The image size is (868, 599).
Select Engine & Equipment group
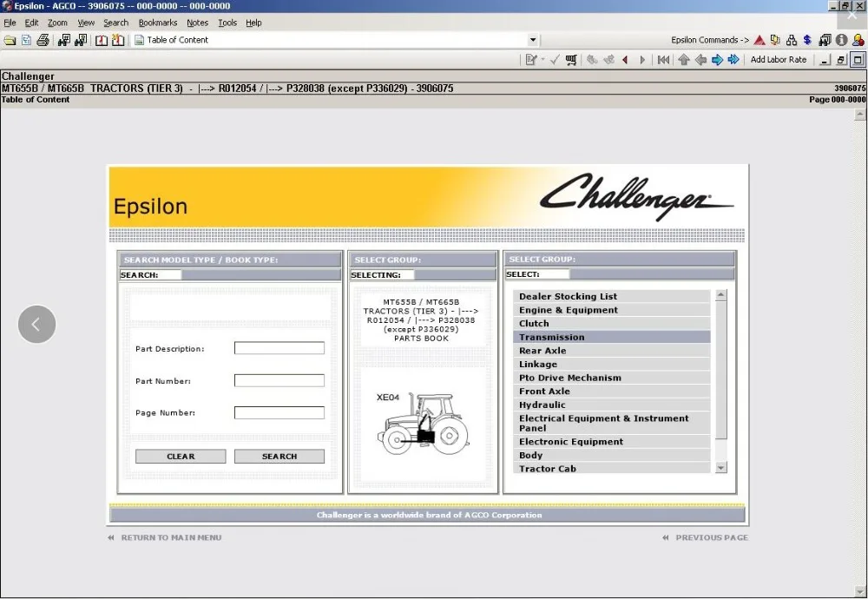pos(612,310)
